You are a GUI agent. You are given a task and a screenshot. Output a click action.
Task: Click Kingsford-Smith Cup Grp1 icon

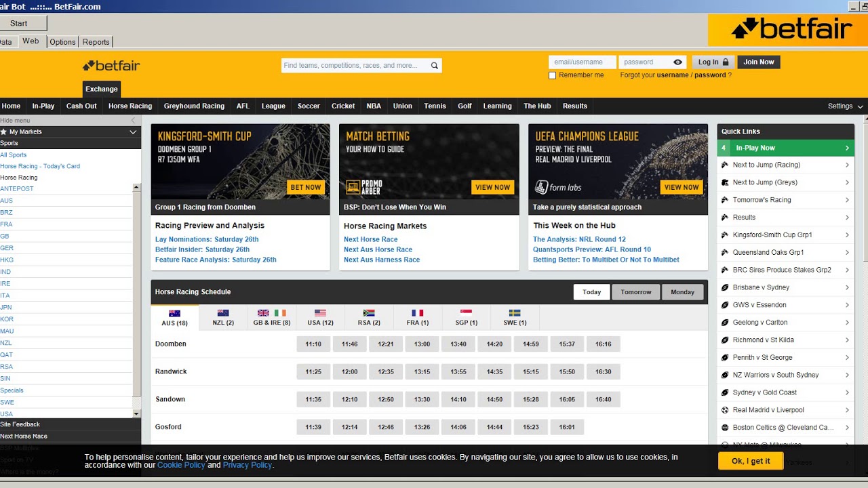pos(725,235)
